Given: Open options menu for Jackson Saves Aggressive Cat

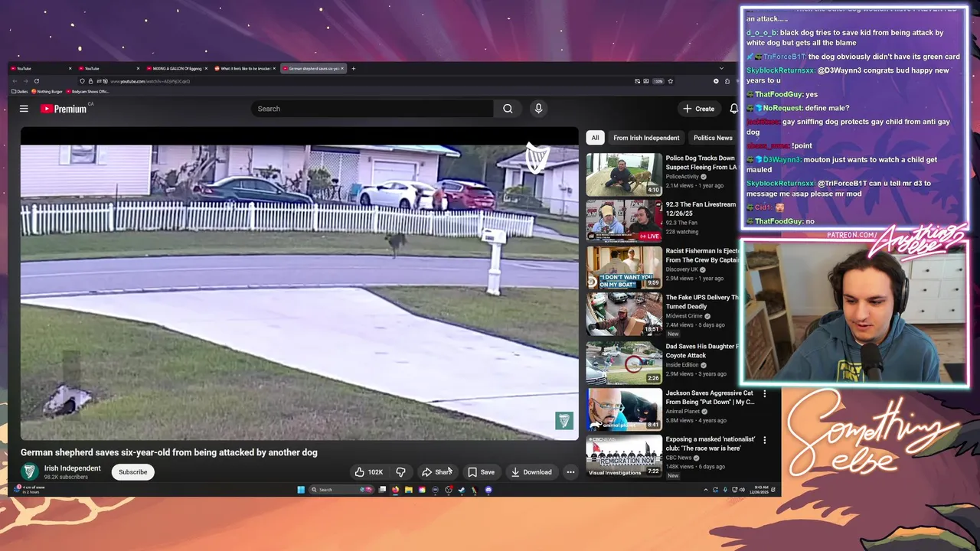Looking at the screenshot, I should coord(764,394).
